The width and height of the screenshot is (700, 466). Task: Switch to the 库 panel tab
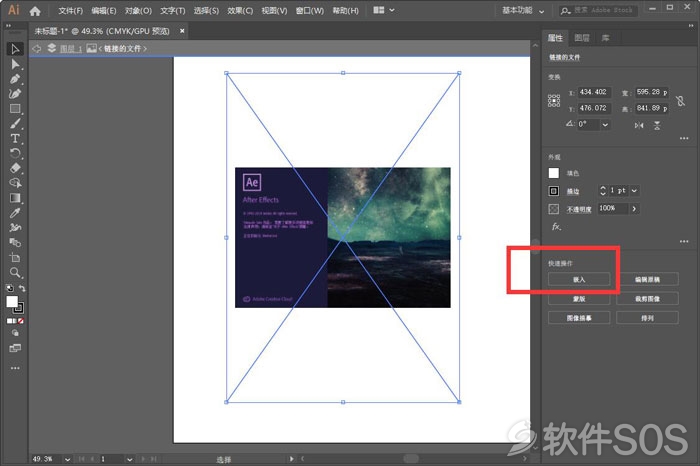(605, 38)
